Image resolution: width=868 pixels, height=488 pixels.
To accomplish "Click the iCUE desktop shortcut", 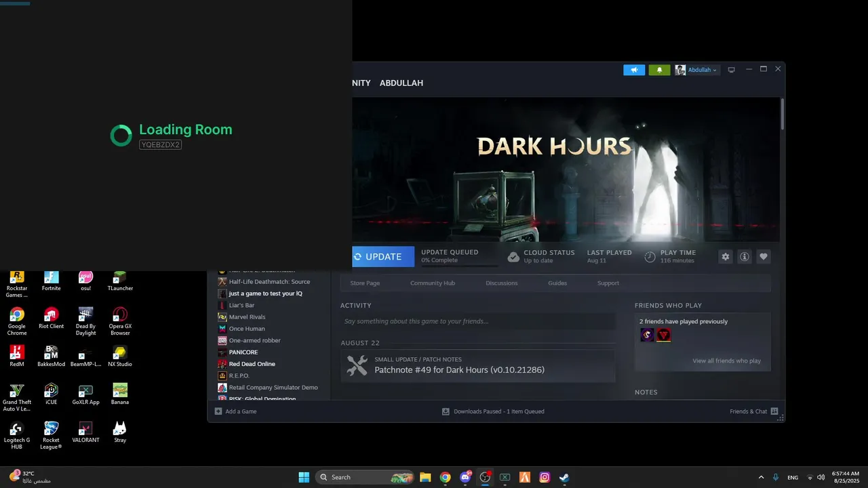I will (x=52, y=394).
